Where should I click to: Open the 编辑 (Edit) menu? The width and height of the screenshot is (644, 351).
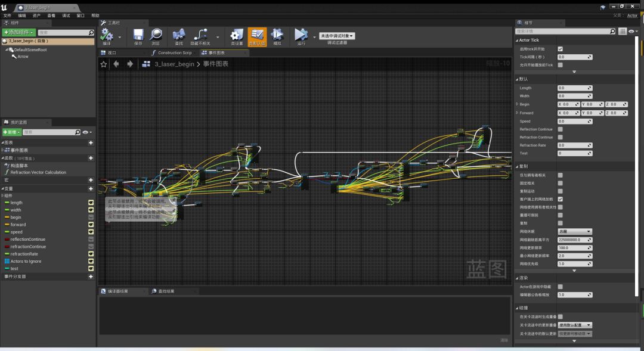22,15
